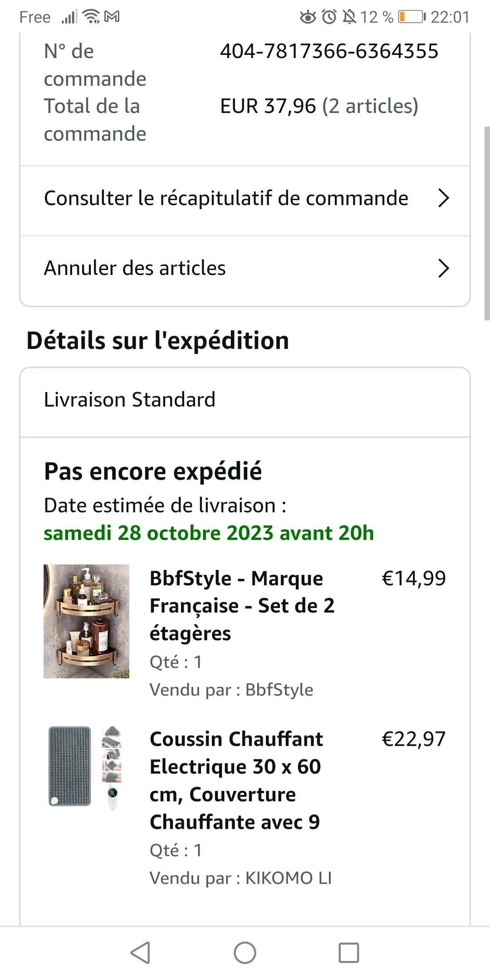
Task: Tap the order number 404-7817366-6364355
Action: point(329,51)
